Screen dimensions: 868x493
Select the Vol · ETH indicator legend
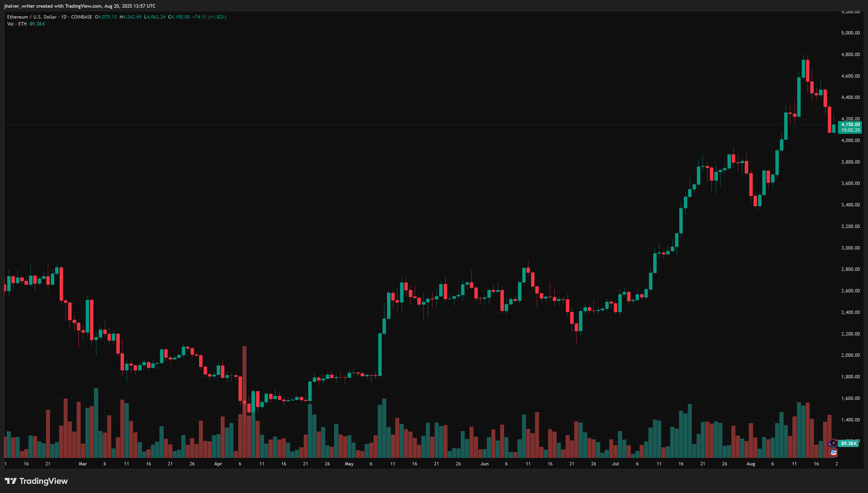coord(17,24)
